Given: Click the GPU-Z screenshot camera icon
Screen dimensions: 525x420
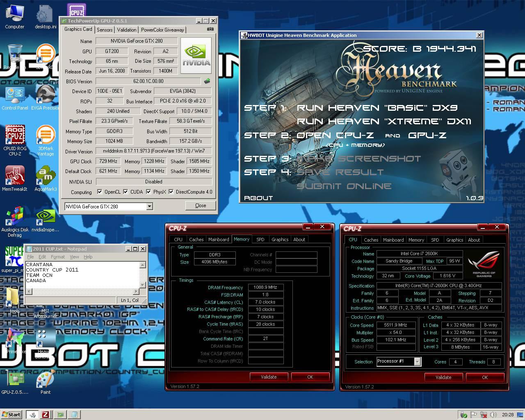Looking at the screenshot, I should (210, 29).
